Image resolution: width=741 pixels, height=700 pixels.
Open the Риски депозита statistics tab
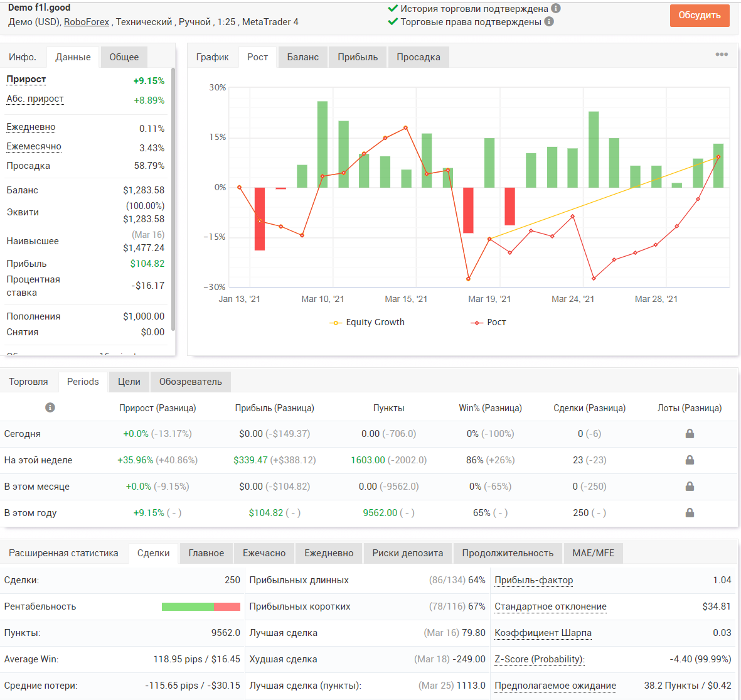408,553
